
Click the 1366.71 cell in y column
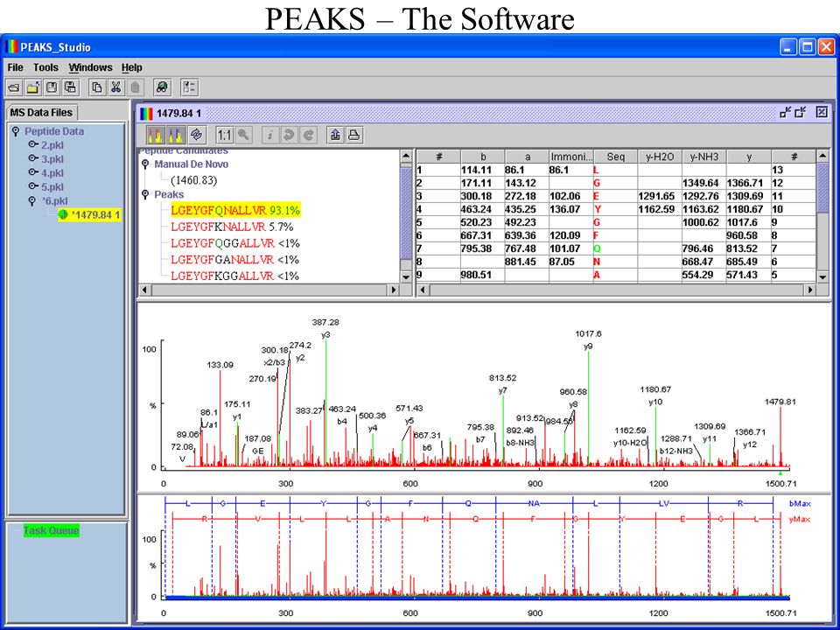[749, 183]
